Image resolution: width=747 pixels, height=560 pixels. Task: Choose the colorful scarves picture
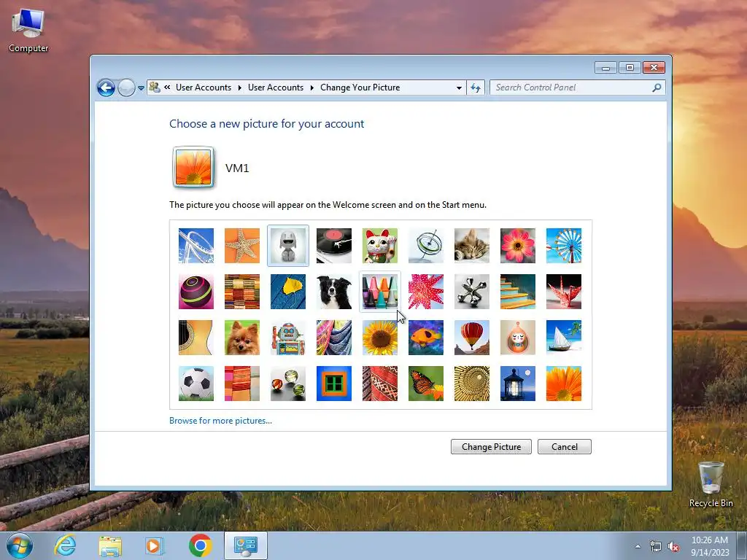click(x=334, y=338)
